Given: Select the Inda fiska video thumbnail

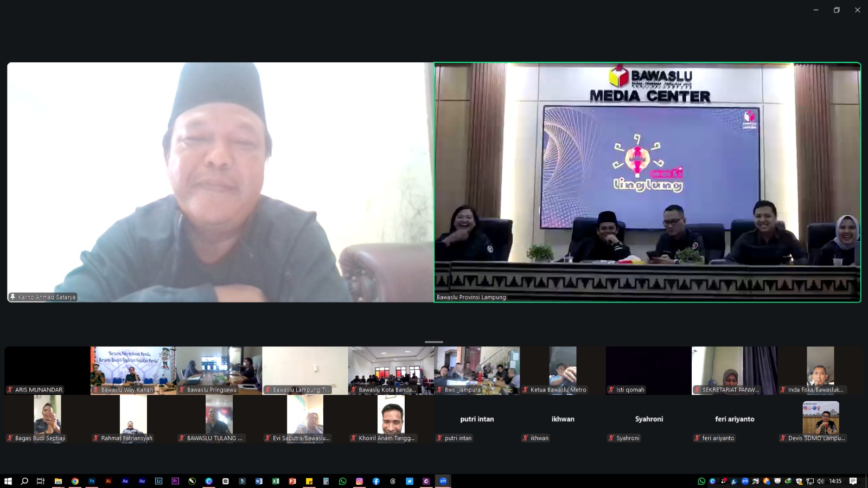Looking at the screenshot, I should pos(820,371).
